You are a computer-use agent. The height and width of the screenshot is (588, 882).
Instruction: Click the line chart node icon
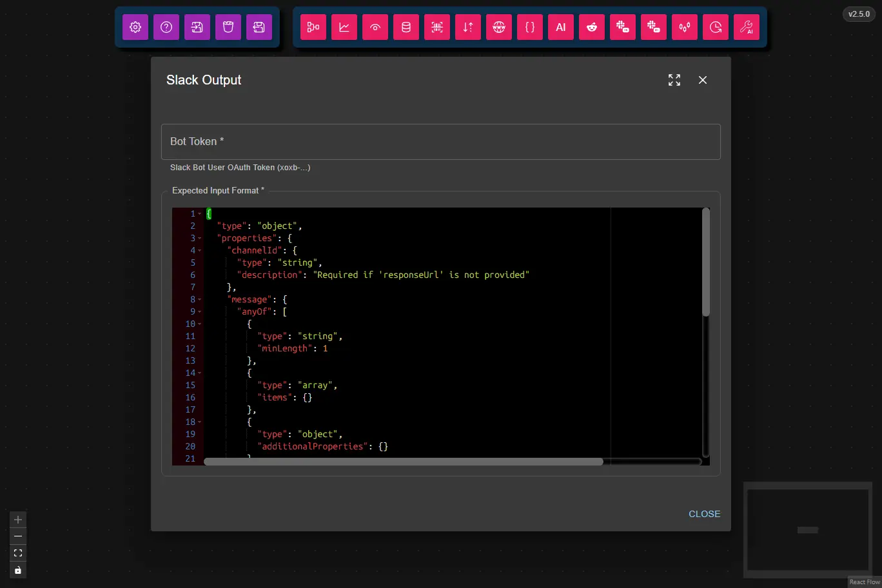click(344, 27)
